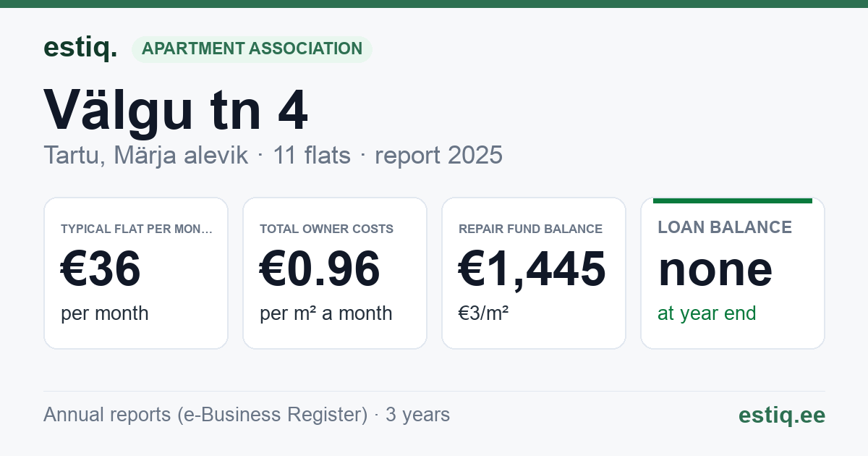Click the €36 value
The height and width of the screenshot is (456, 868).
coord(101,269)
